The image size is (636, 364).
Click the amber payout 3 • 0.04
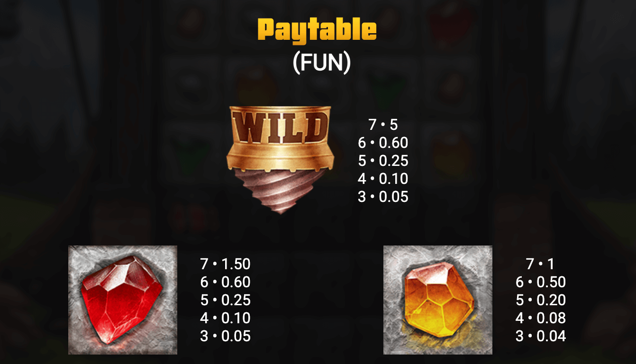[540, 336]
